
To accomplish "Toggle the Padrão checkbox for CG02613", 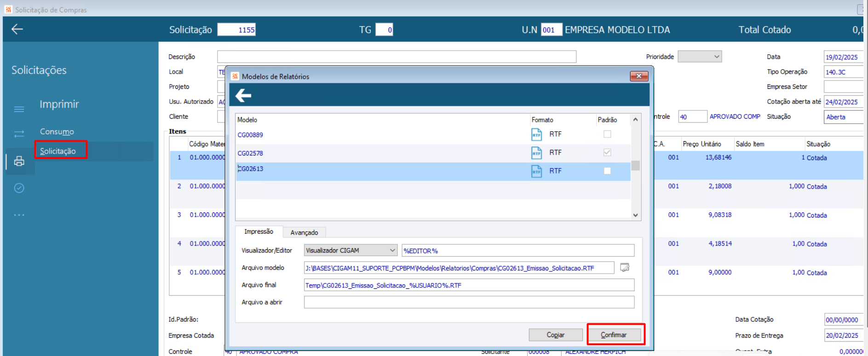I will point(607,171).
